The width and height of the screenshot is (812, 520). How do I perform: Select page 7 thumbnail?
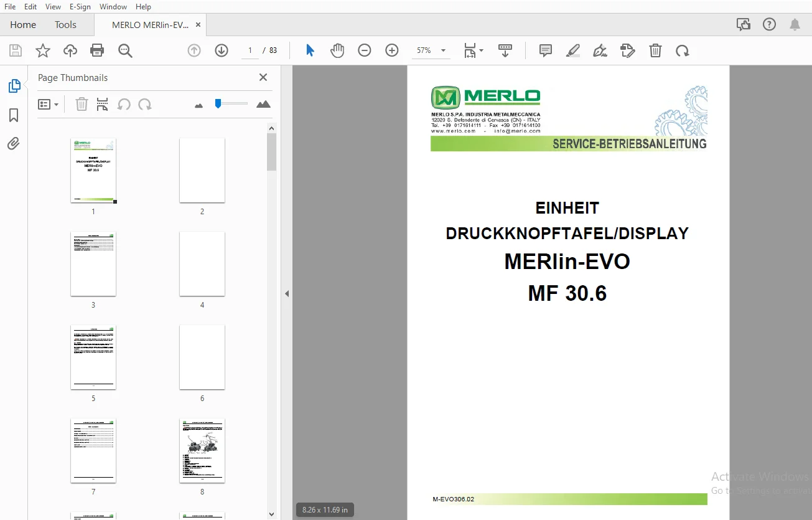pos(93,451)
